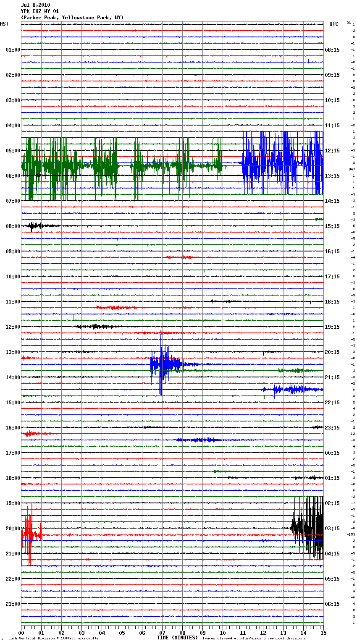357x644 pixels.
Task: Click the 15 minute axis tick label
Action: (x=323, y=633)
